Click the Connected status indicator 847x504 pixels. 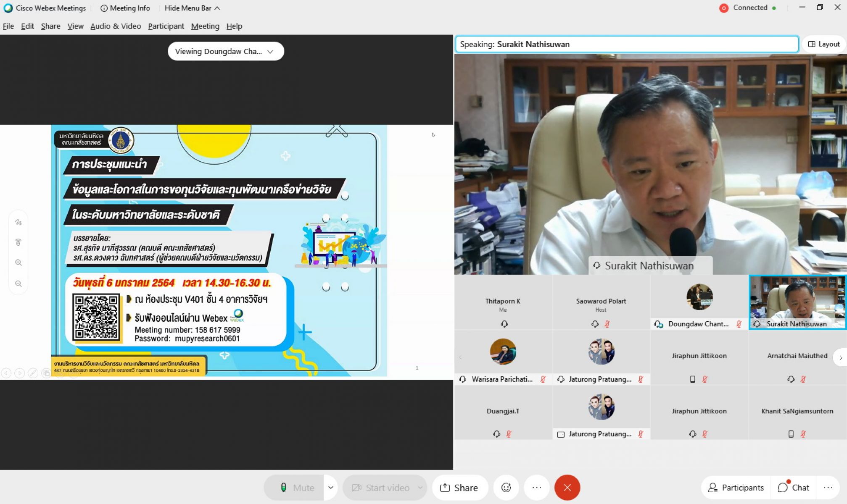pyautogui.click(x=755, y=8)
